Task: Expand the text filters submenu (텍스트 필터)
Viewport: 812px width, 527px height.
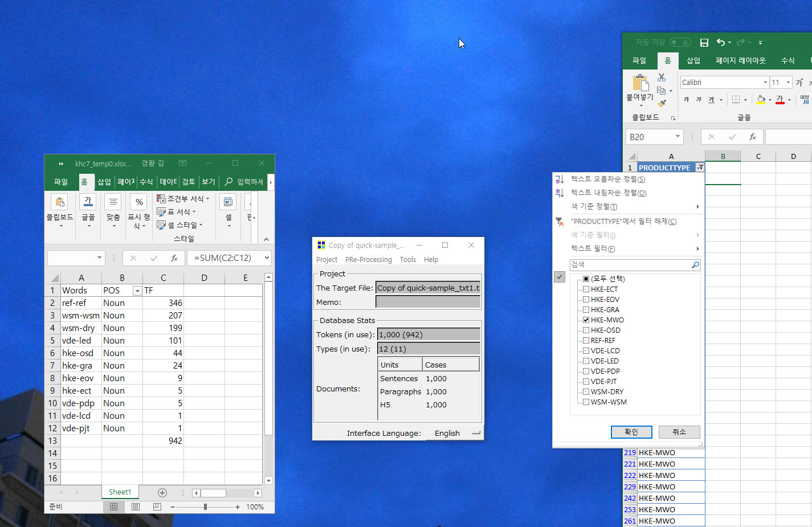Action: [x=629, y=249]
